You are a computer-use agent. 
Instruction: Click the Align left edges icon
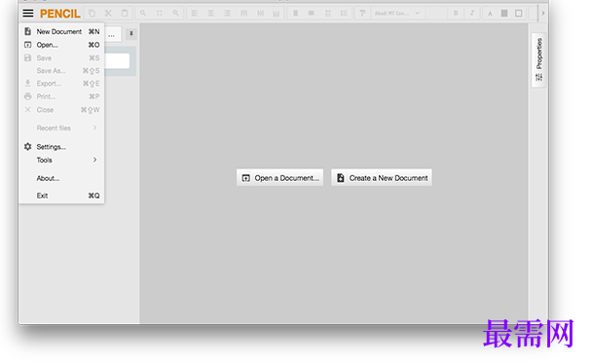click(195, 14)
